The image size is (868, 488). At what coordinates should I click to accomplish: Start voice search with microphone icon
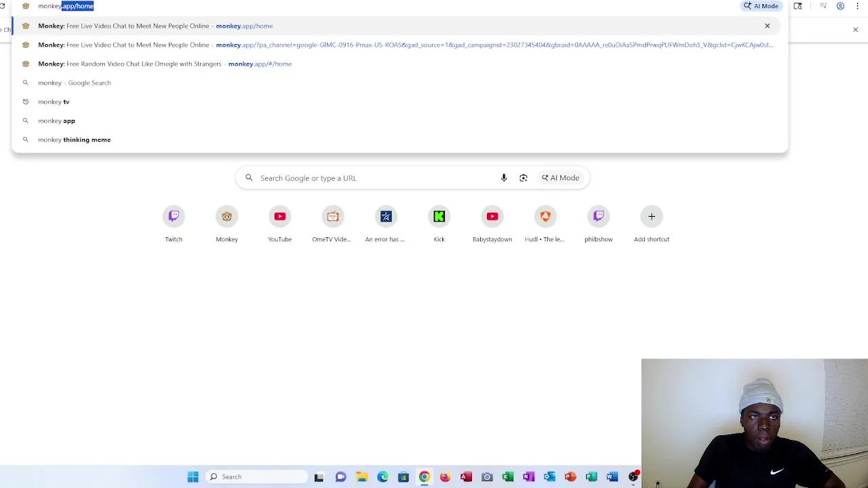click(504, 178)
